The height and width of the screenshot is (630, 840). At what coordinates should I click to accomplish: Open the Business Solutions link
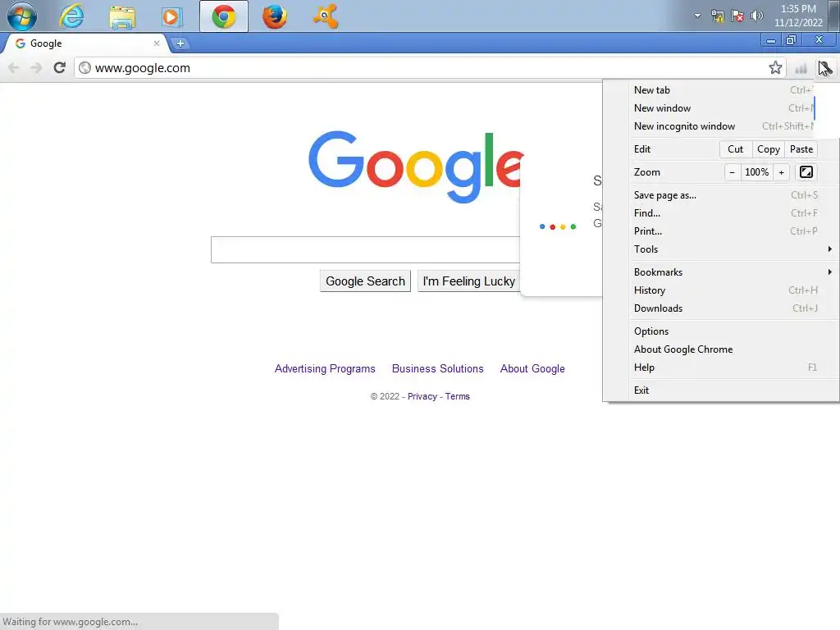438,368
